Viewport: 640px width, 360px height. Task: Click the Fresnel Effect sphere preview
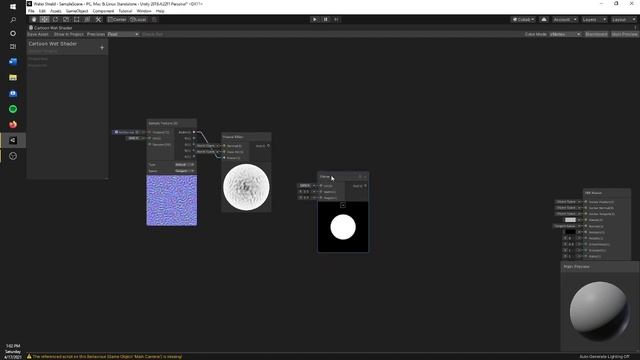[x=246, y=187]
